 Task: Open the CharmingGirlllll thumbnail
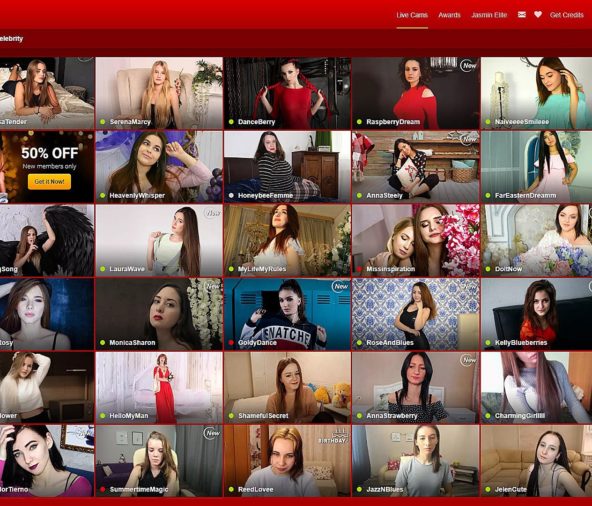(x=536, y=387)
